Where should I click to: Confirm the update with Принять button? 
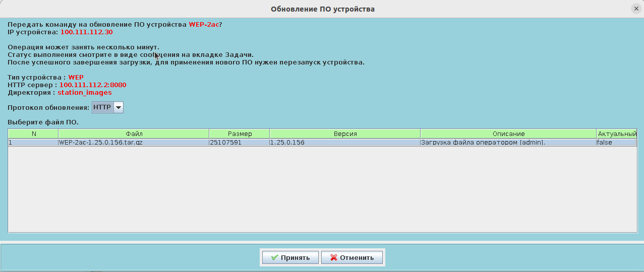[x=290, y=257]
